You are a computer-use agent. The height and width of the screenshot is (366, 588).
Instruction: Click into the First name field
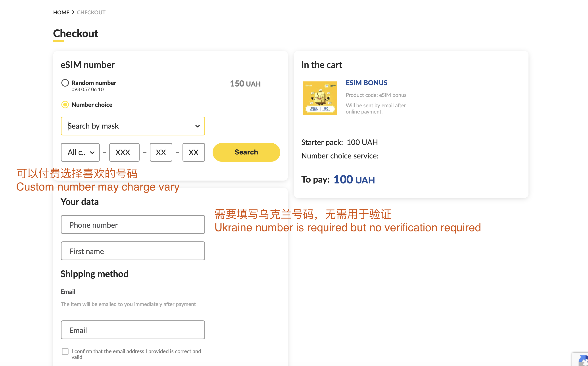tap(133, 251)
